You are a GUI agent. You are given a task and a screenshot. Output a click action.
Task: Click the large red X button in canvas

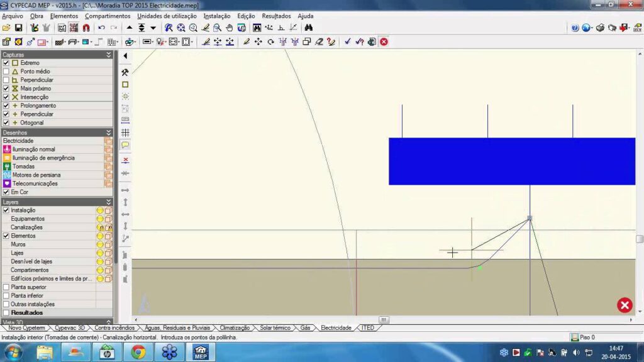pos(625,305)
